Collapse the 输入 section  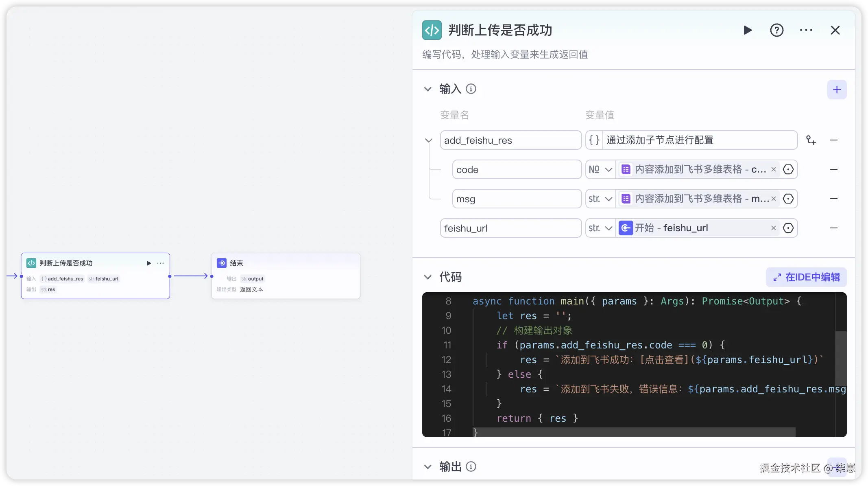(x=427, y=89)
